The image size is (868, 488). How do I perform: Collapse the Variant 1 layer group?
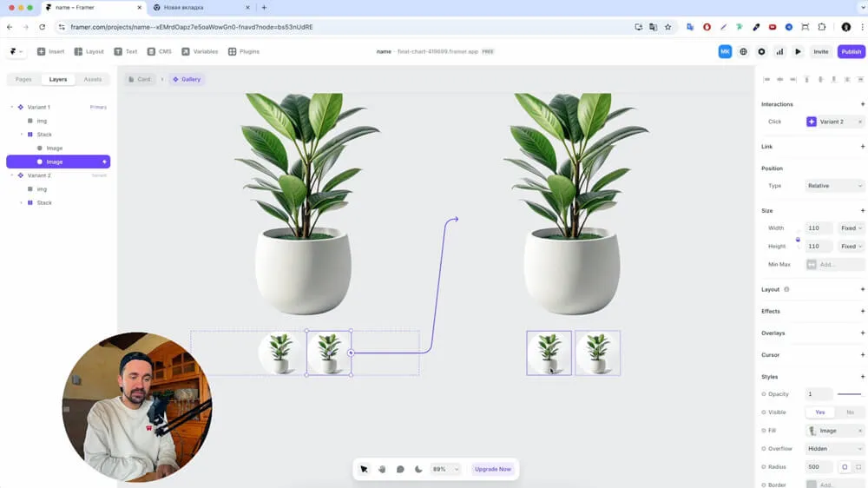12,107
